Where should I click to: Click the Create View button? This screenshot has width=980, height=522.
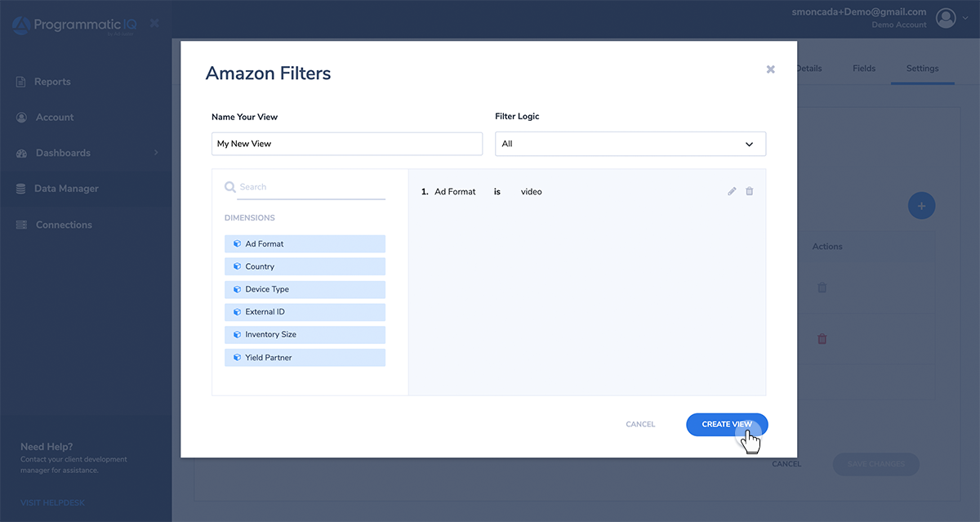click(727, 425)
